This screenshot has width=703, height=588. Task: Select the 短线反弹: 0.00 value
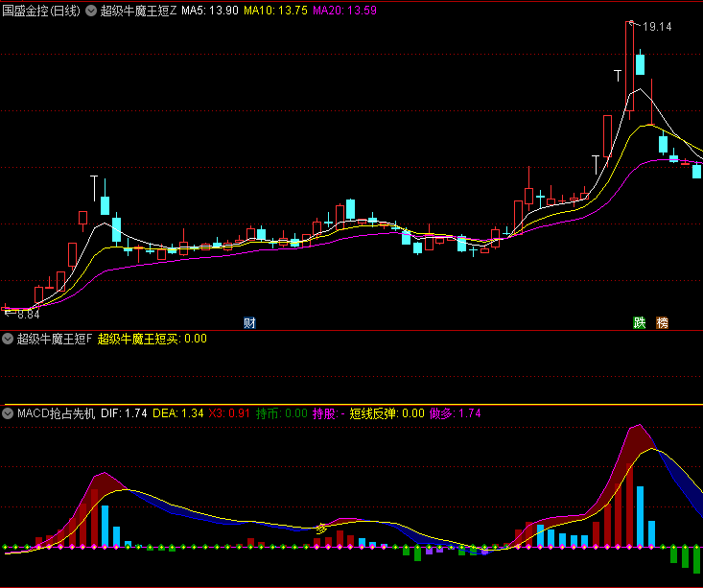(387, 413)
